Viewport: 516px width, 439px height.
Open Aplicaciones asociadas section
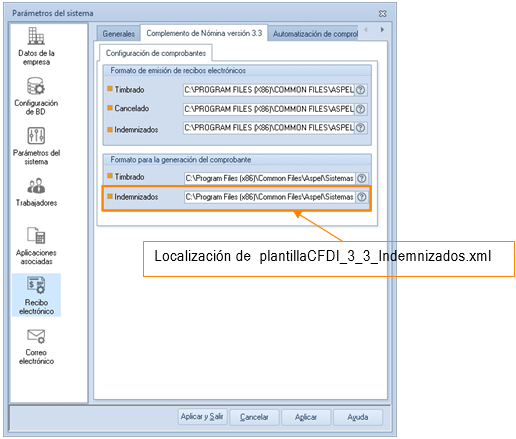36,246
